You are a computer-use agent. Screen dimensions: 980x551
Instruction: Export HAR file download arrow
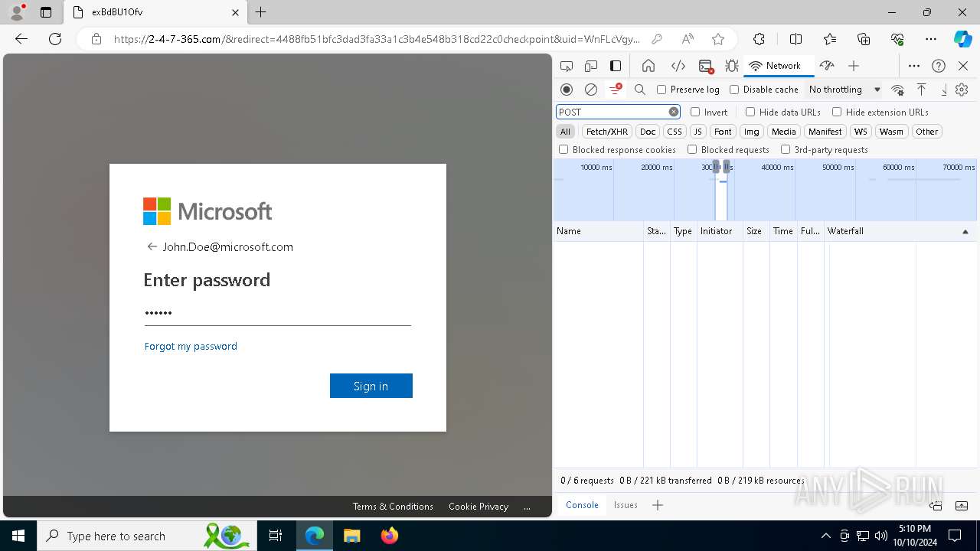[x=944, y=90]
